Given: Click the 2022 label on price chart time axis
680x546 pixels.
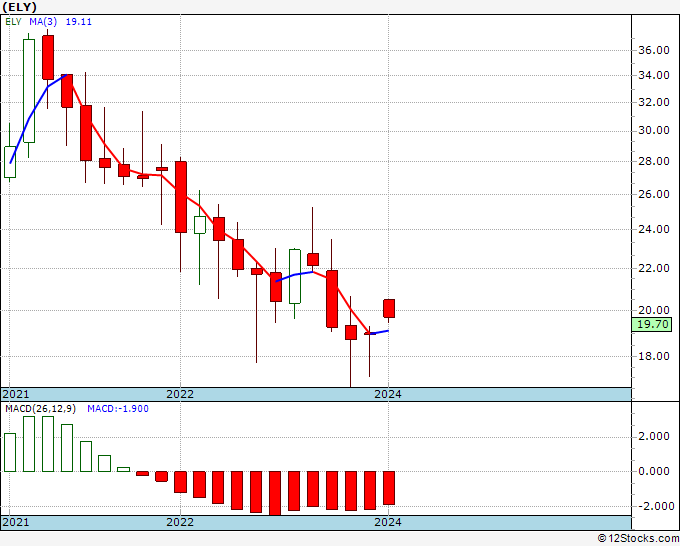Looking at the screenshot, I should pos(180,394).
